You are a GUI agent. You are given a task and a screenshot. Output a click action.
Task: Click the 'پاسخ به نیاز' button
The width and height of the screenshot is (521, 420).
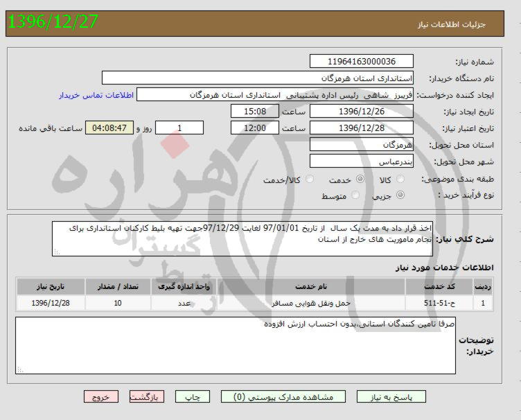(x=391, y=396)
